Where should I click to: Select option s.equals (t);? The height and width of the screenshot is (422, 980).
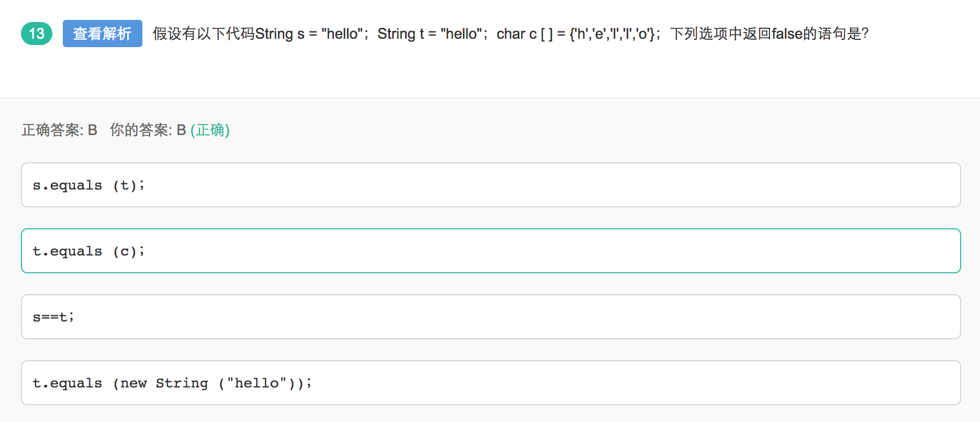pyautogui.click(x=491, y=185)
